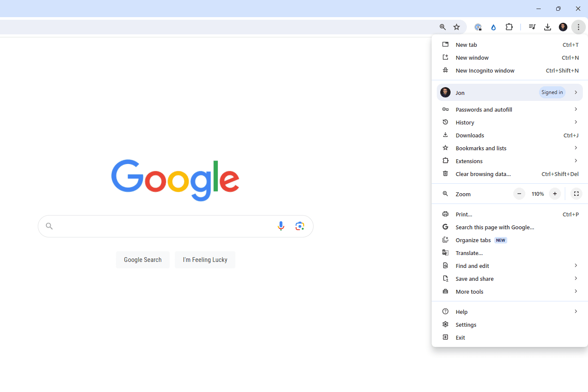
Task: Click the microphone voice search icon
Action: click(x=281, y=226)
